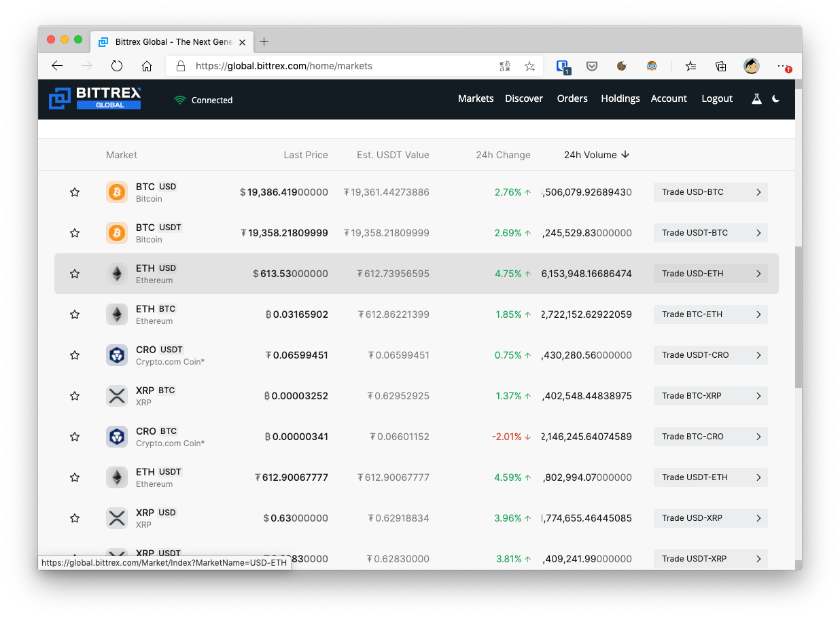Open the Markets menu item
840x620 pixels.
[476, 98]
